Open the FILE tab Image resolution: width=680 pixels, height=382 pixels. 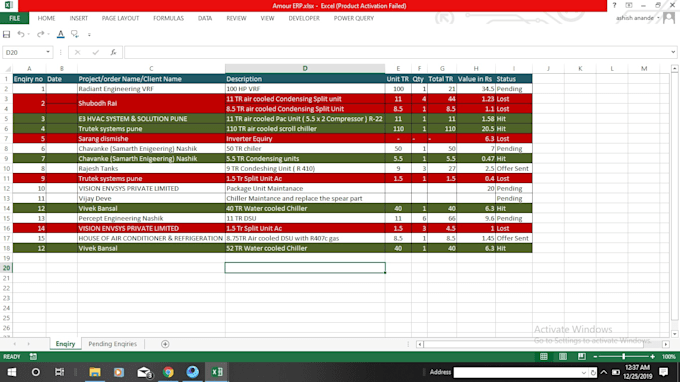(x=14, y=18)
